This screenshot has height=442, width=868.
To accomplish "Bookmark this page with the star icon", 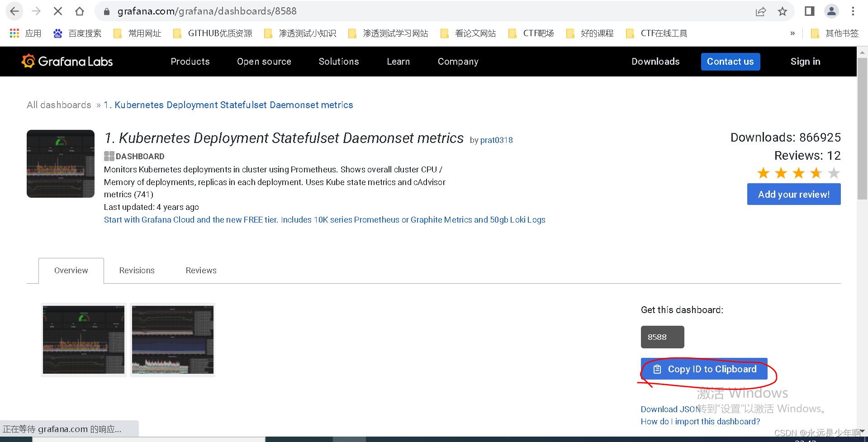I will coord(783,11).
